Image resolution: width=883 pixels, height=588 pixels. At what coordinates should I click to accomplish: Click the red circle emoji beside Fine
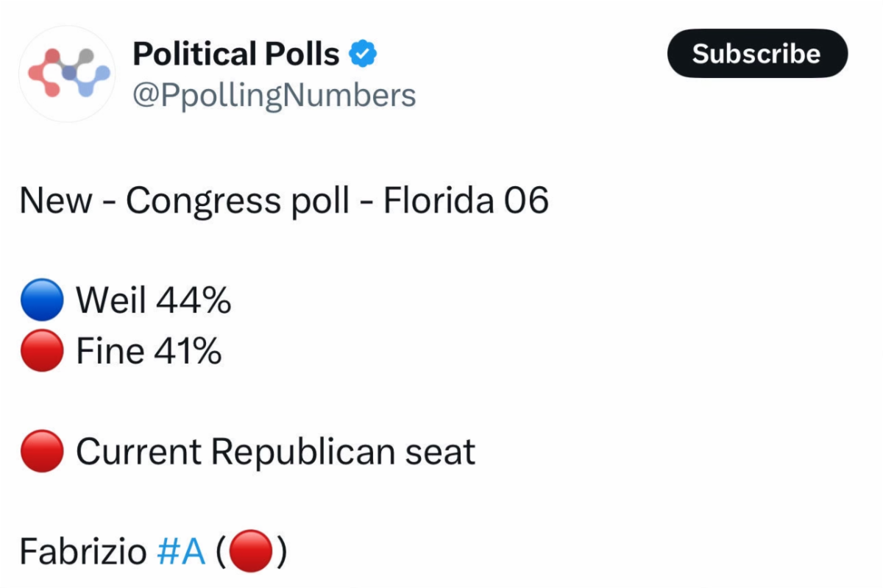pos(42,352)
